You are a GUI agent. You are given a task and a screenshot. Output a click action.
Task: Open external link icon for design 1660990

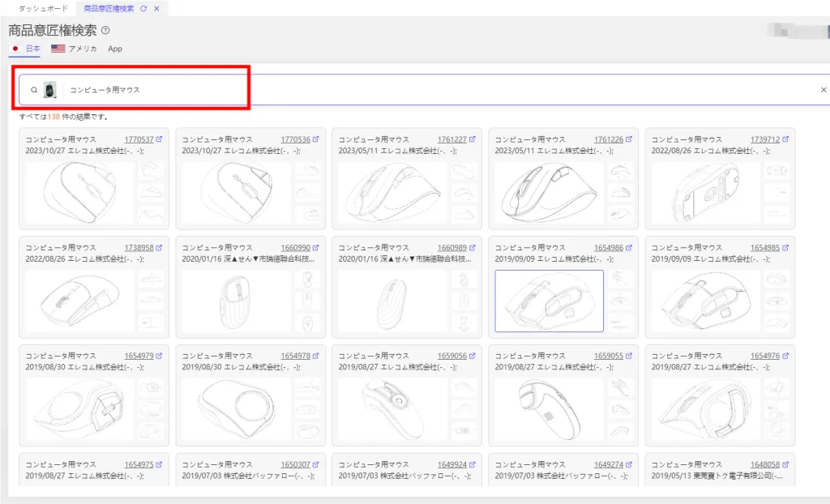click(x=316, y=247)
